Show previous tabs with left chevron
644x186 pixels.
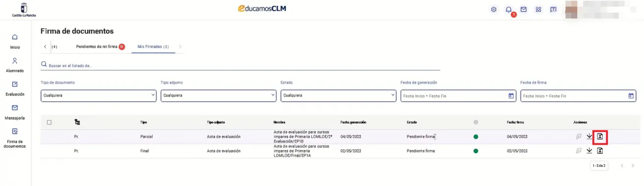(x=45, y=47)
